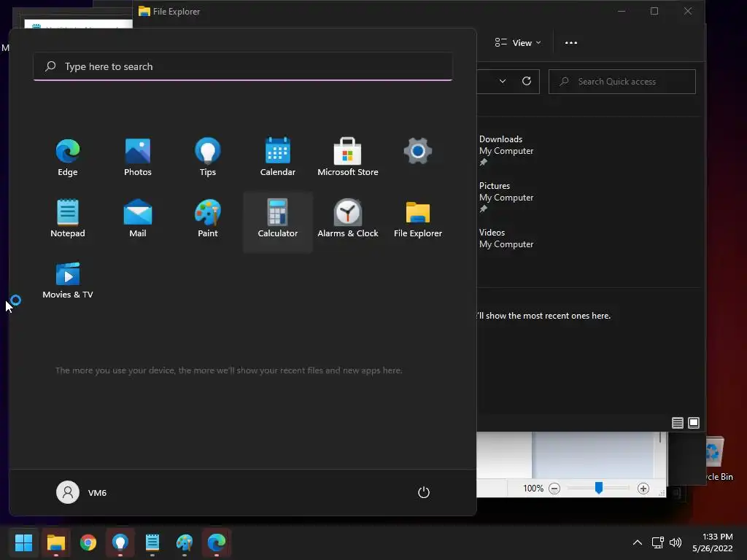747x560 pixels.
Task: Expand the address bar history dropdown in File Explorer
Action: click(x=502, y=82)
